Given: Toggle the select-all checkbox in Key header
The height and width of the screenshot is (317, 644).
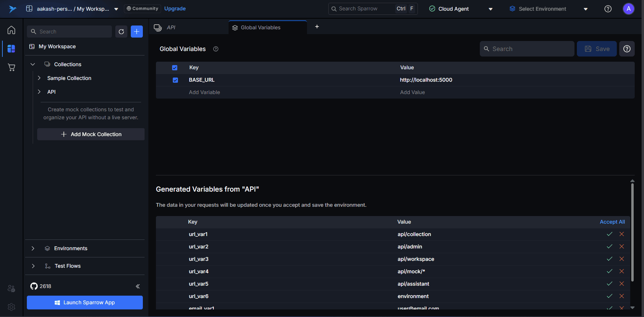Looking at the screenshot, I should (175, 68).
